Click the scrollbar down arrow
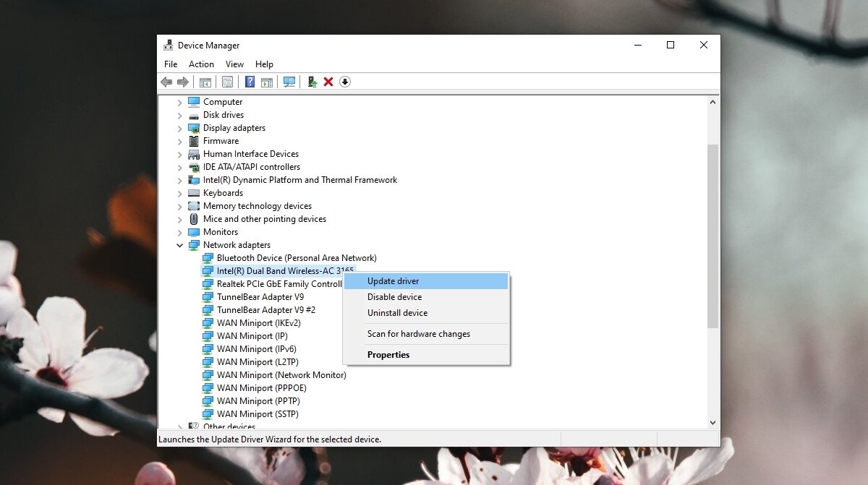This screenshot has height=485, width=868. [712, 422]
